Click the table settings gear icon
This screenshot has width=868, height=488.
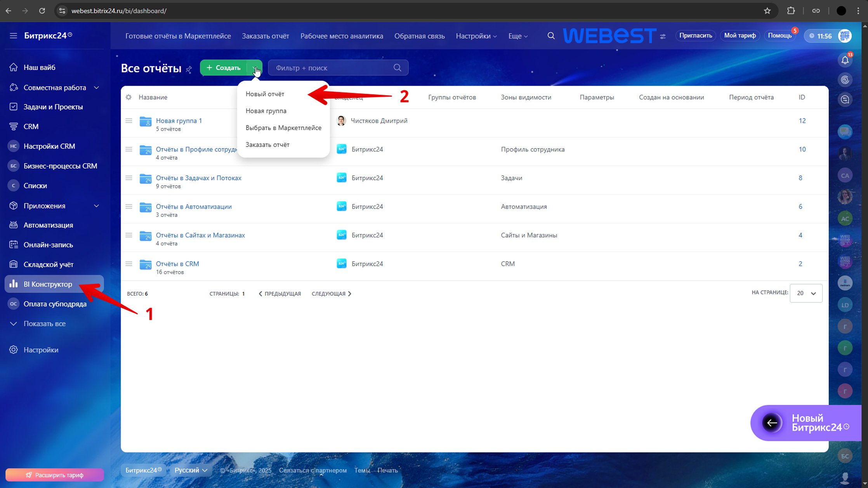(128, 97)
